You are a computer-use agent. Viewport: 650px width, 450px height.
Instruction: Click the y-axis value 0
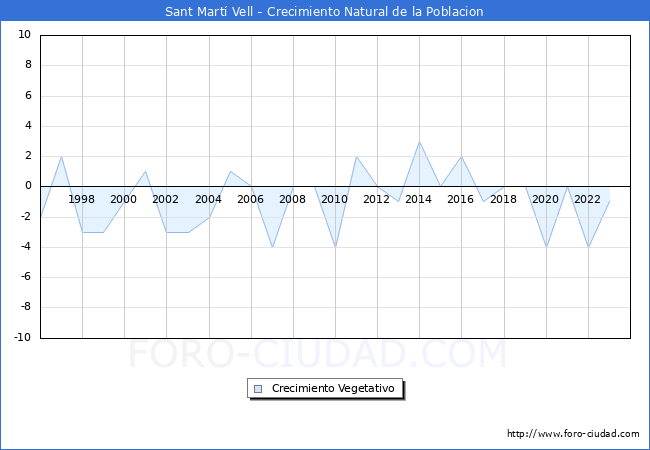coord(28,186)
